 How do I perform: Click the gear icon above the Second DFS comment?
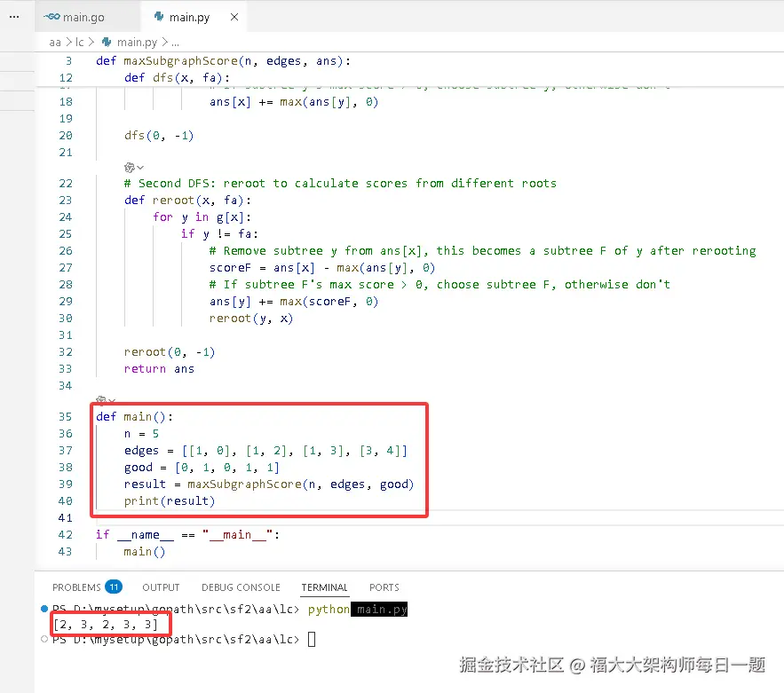click(x=128, y=166)
